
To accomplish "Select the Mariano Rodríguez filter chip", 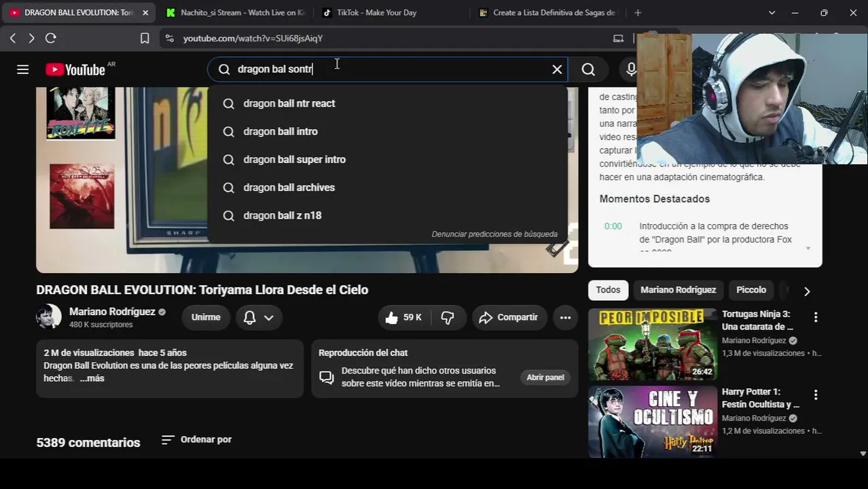I will tap(678, 290).
